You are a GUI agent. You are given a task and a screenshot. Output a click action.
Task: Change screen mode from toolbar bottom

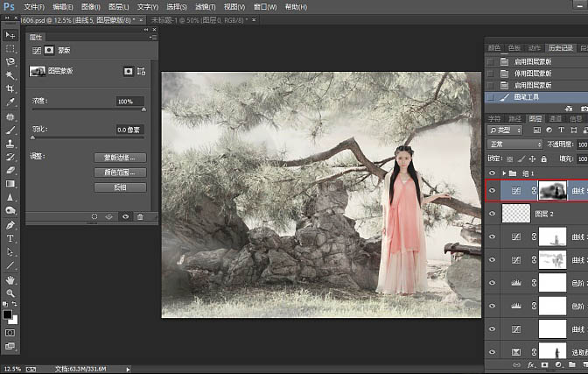point(10,346)
